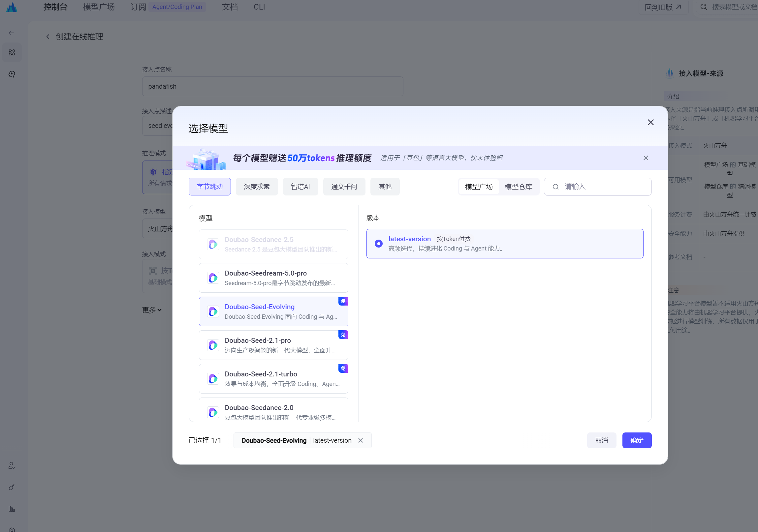Image resolution: width=758 pixels, height=532 pixels.
Task: Open the user-check sidebar icon
Action: pos(12,465)
